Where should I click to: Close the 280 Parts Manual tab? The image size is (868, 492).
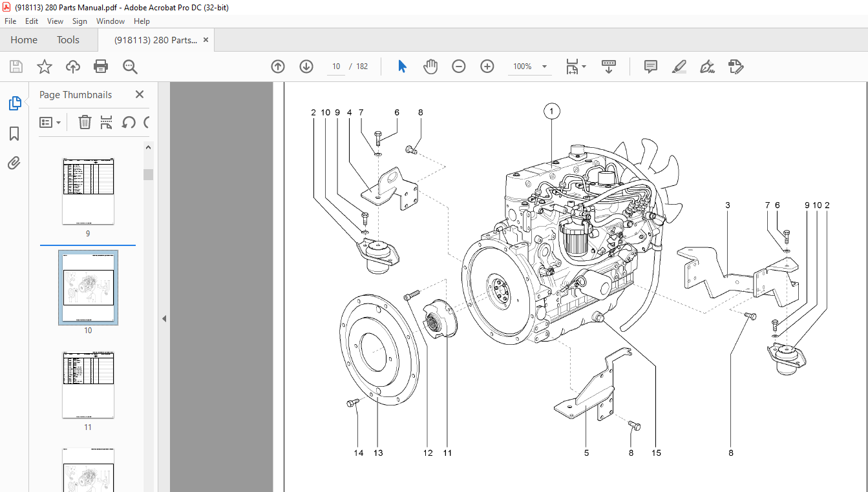point(206,40)
